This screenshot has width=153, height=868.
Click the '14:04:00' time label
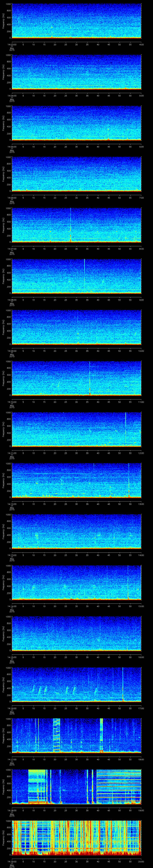point(12,96)
